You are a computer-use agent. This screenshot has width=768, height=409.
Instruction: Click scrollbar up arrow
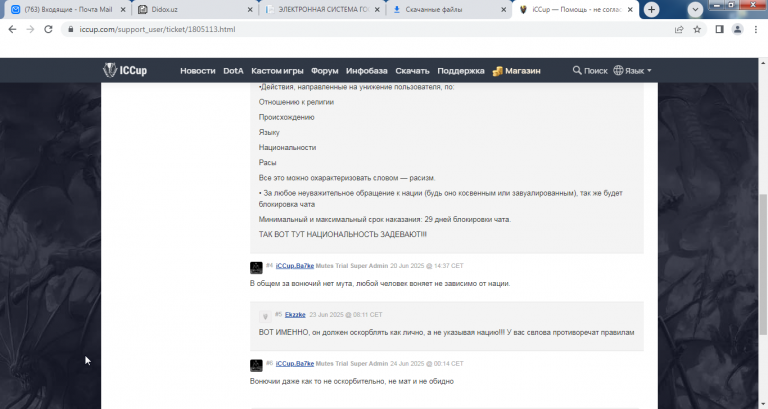pos(763,63)
